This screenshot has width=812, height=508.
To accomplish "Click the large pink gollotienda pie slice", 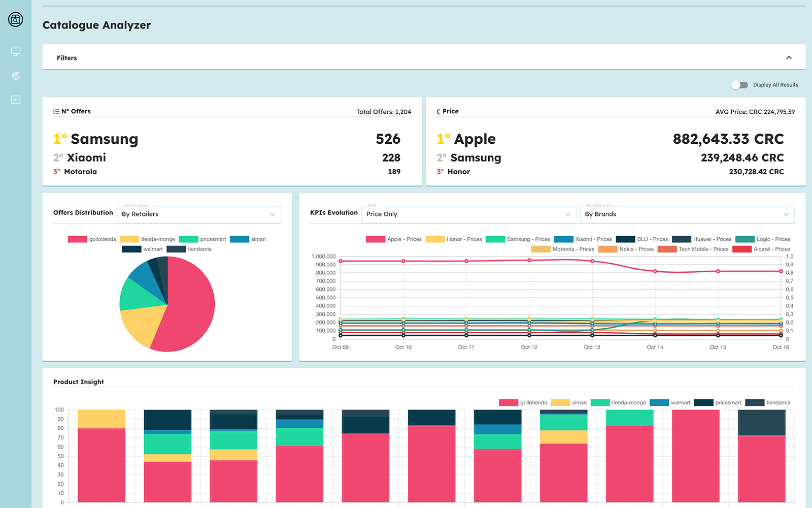I will tap(190, 305).
